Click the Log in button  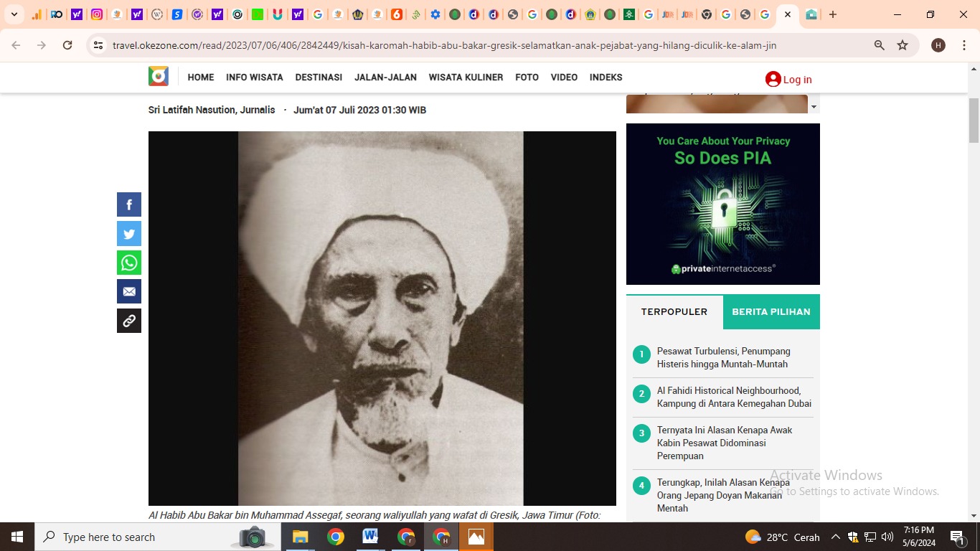click(788, 79)
